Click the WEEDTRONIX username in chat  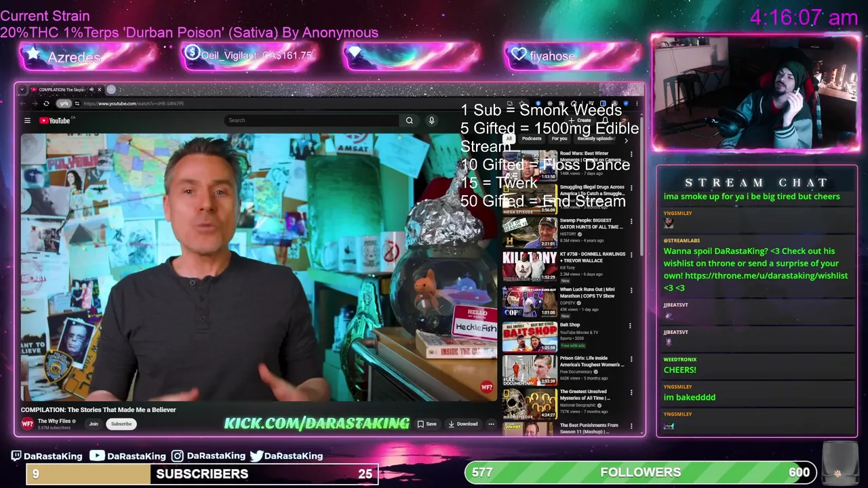tap(679, 360)
